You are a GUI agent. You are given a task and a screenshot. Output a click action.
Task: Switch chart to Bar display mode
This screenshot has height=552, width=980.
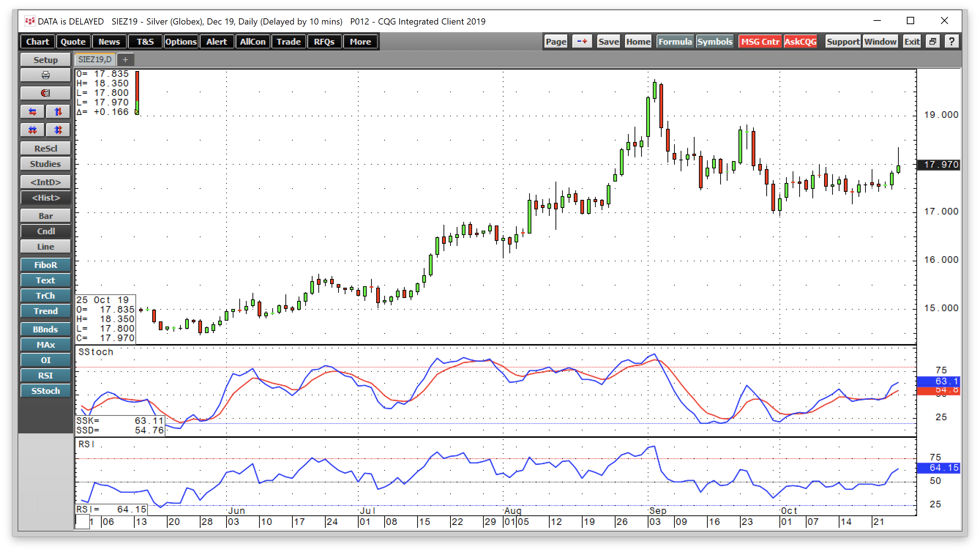(45, 215)
